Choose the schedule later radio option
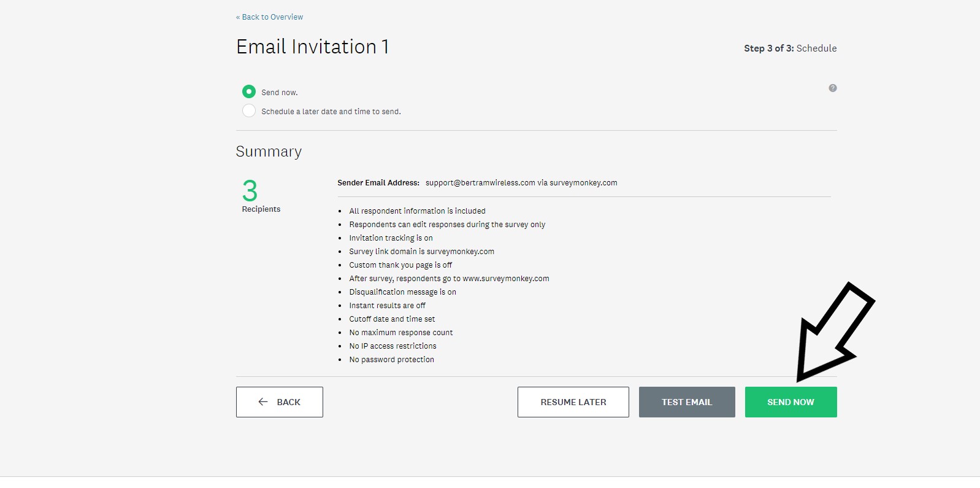This screenshot has height=488, width=980. pyautogui.click(x=249, y=111)
